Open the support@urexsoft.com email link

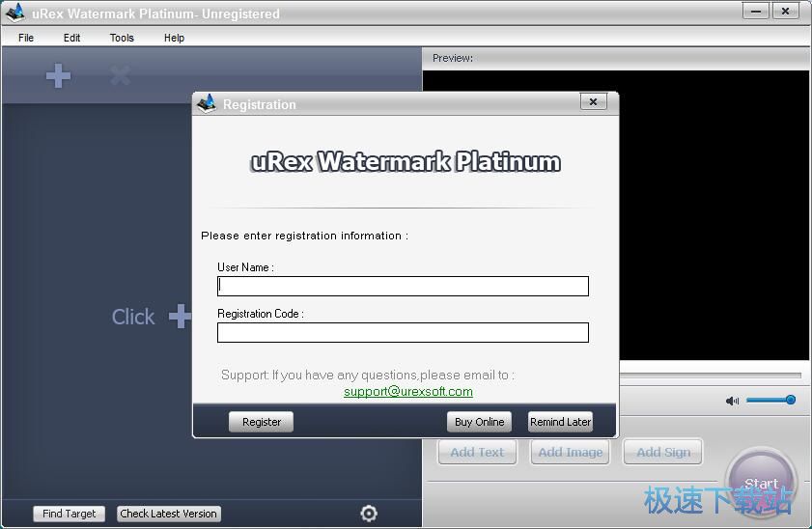pos(408,391)
